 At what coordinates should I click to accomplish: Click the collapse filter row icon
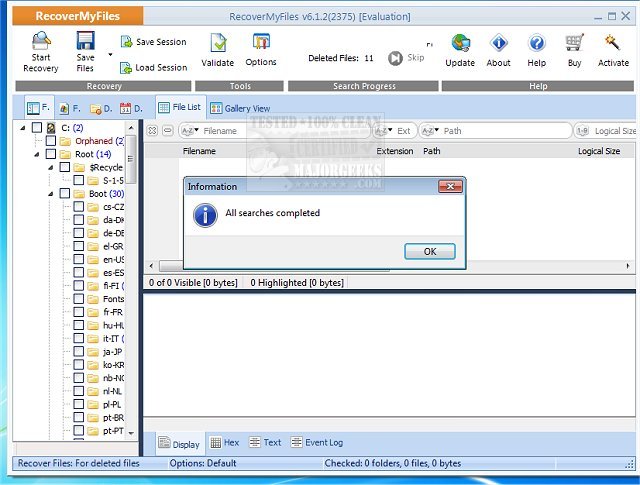click(x=167, y=131)
